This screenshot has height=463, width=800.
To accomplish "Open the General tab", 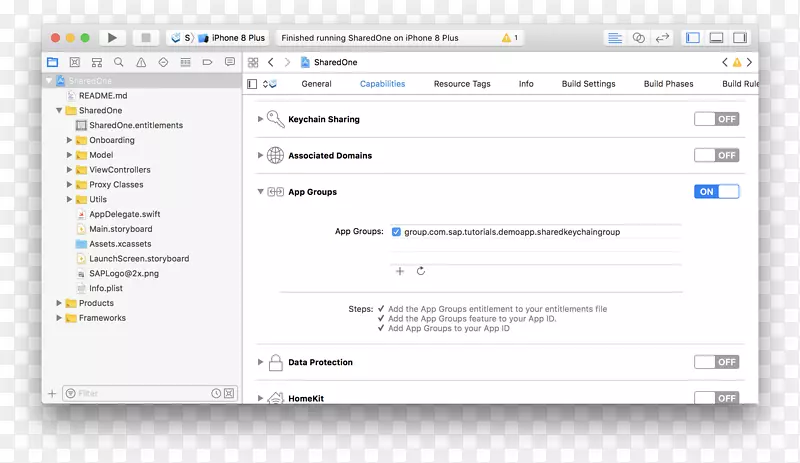I will (x=316, y=84).
